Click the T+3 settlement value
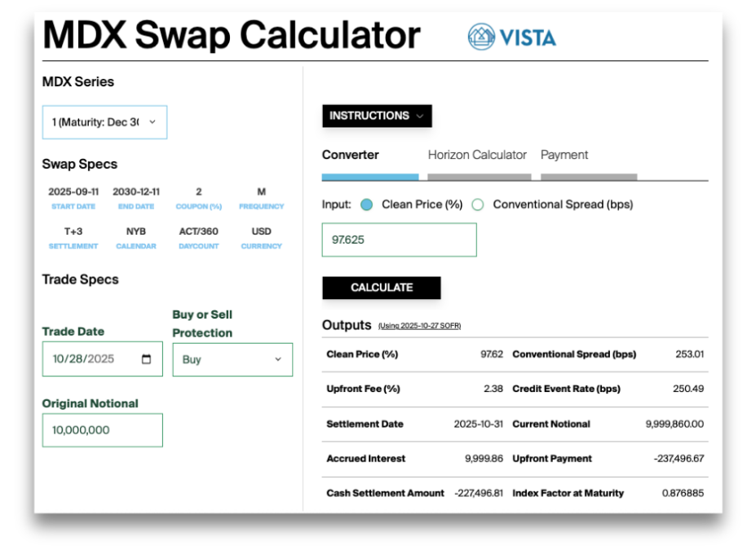The image size is (756, 550). coord(73,231)
